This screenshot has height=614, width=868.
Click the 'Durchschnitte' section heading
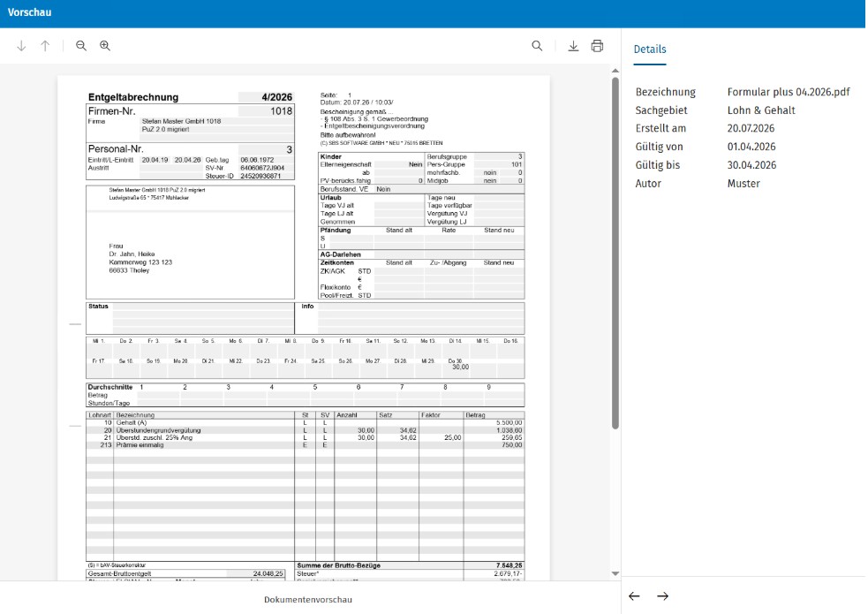110,387
